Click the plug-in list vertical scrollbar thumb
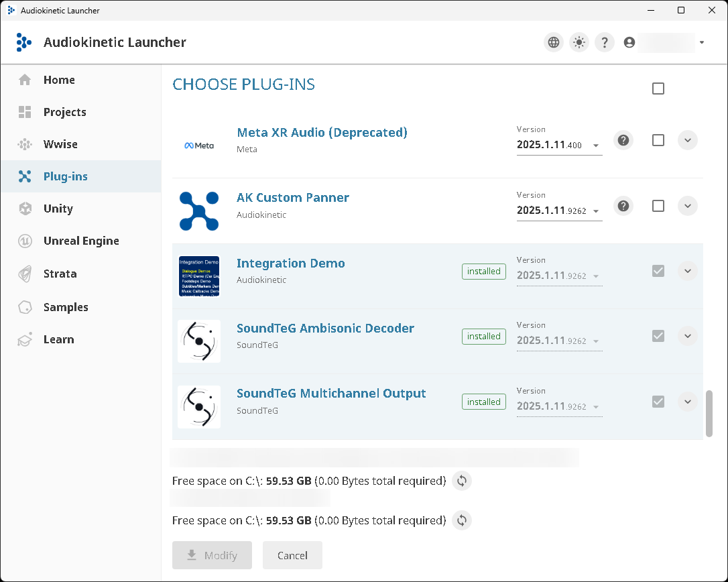The image size is (728, 582). (x=709, y=414)
